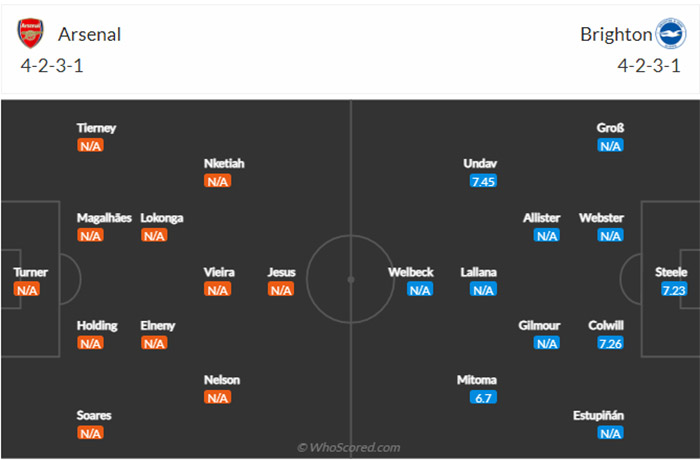Select player Groß on the pitch
The height and width of the screenshot is (460, 700).
pos(610,128)
